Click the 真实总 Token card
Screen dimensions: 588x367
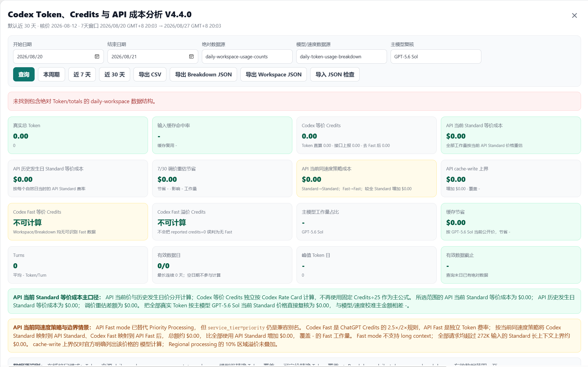pyautogui.click(x=78, y=135)
